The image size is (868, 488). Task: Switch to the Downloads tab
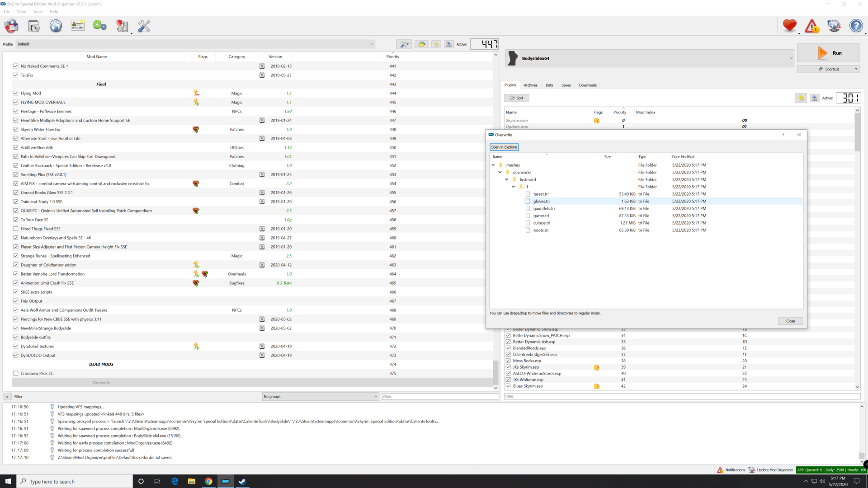click(588, 85)
